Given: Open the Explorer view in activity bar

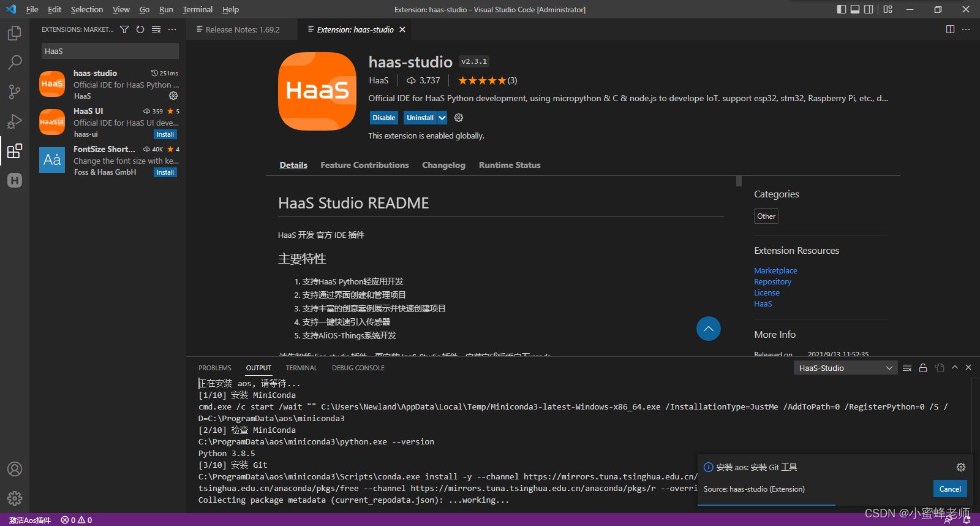Looking at the screenshot, I should tap(15, 33).
